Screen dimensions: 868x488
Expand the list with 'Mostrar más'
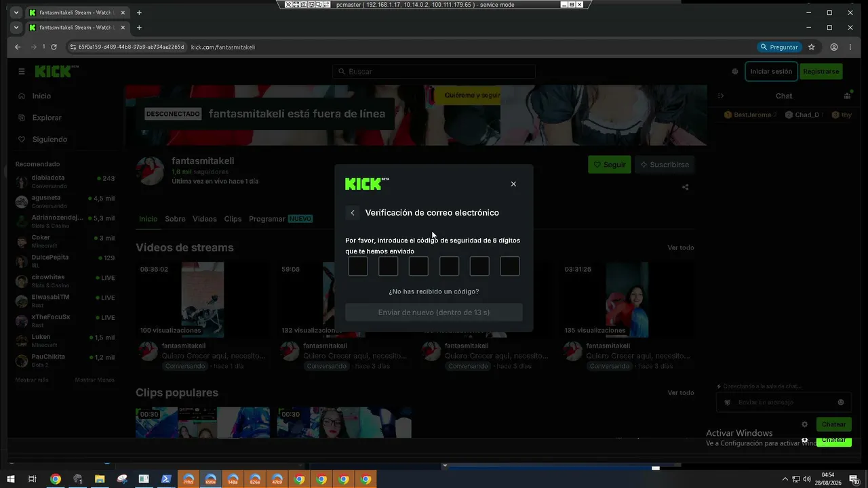pyautogui.click(x=32, y=380)
